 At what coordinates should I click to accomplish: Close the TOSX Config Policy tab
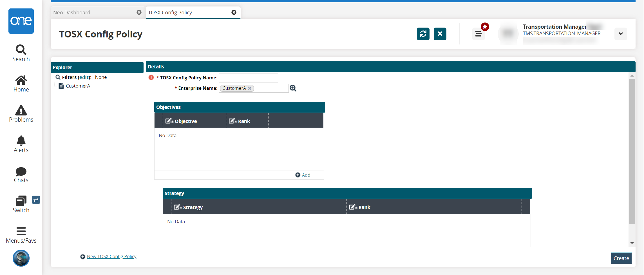(234, 12)
